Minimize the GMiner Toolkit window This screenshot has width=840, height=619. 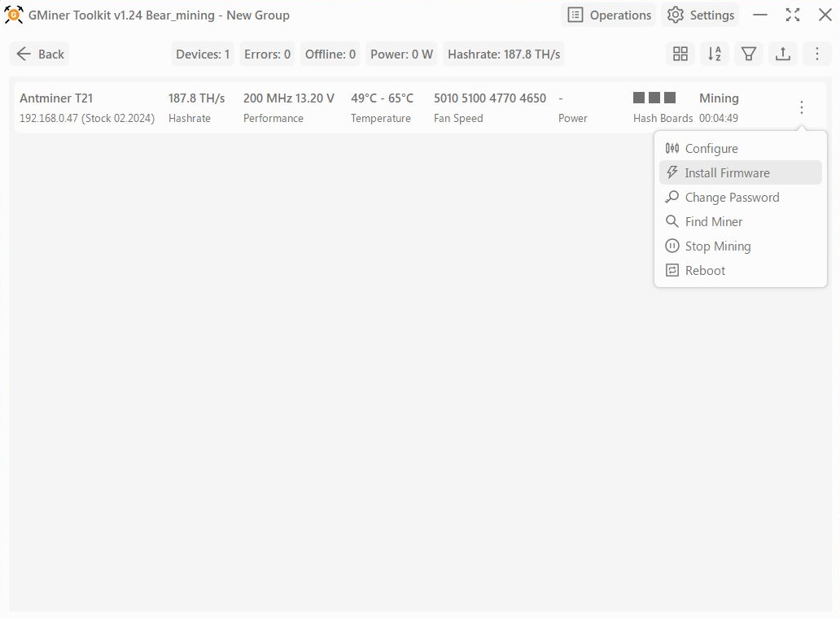click(x=759, y=15)
